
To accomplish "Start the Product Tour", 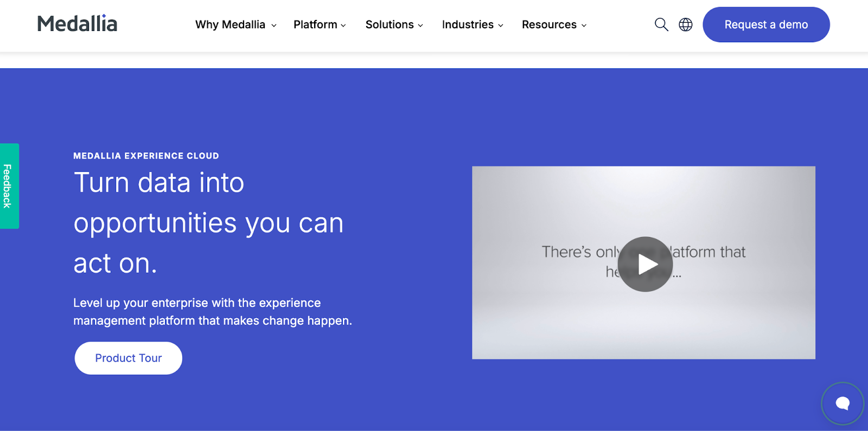I will [129, 358].
